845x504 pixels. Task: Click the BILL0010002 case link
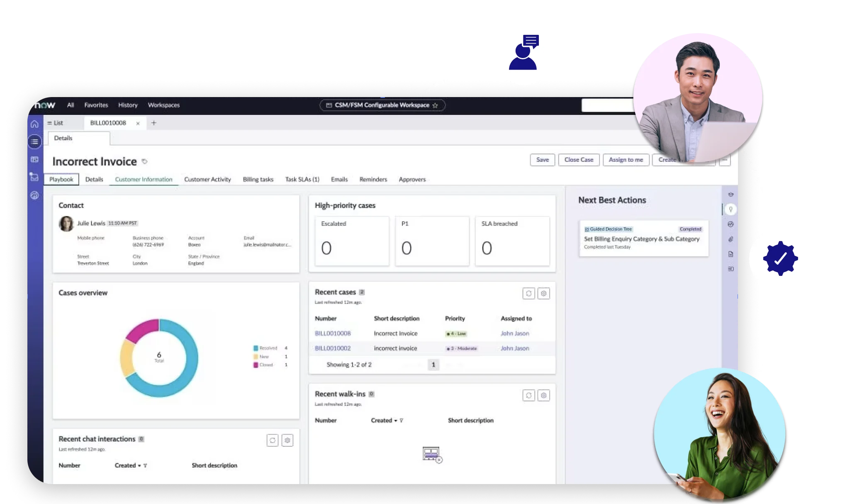tap(333, 348)
